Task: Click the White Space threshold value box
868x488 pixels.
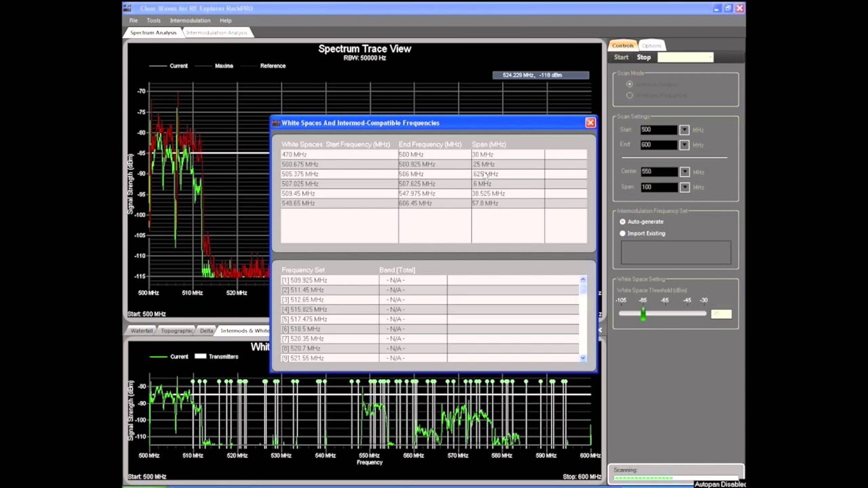Action: [x=721, y=314]
